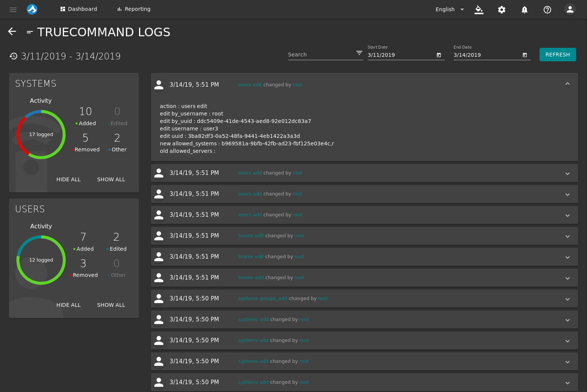Go back using the arrow icon

point(12,31)
